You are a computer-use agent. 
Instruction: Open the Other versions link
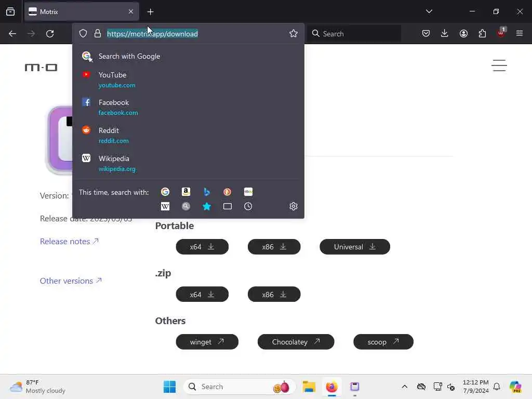coord(71,281)
